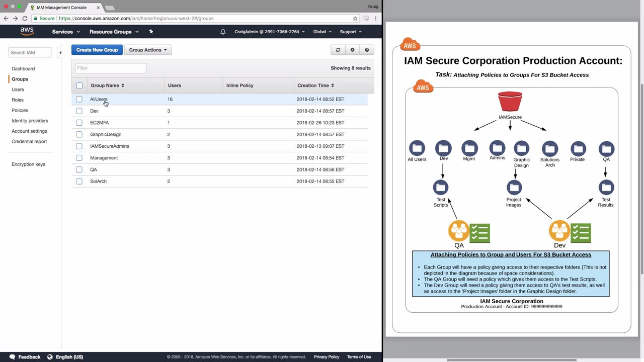The image size is (644, 362).
Task: Click the Mgmt folder icon in diagram
Action: click(469, 148)
